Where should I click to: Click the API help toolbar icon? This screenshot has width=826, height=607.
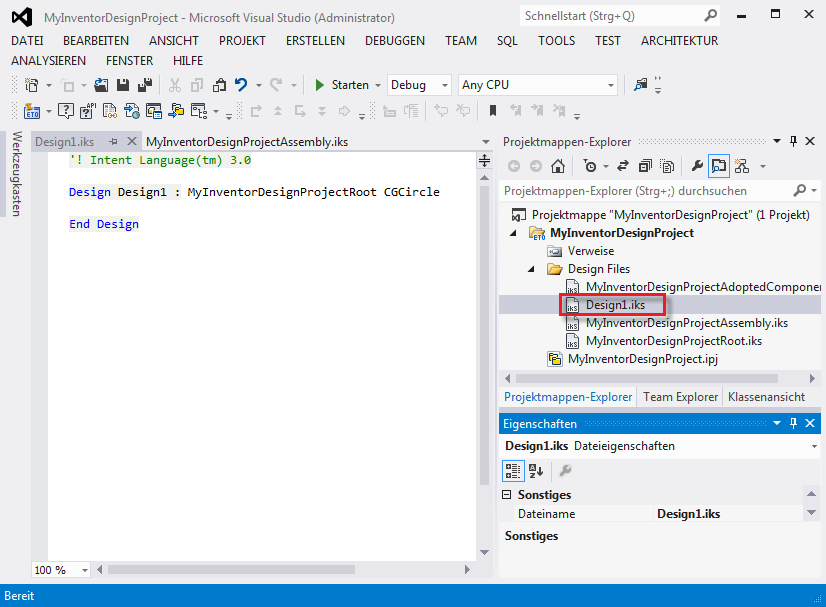[x=87, y=111]
